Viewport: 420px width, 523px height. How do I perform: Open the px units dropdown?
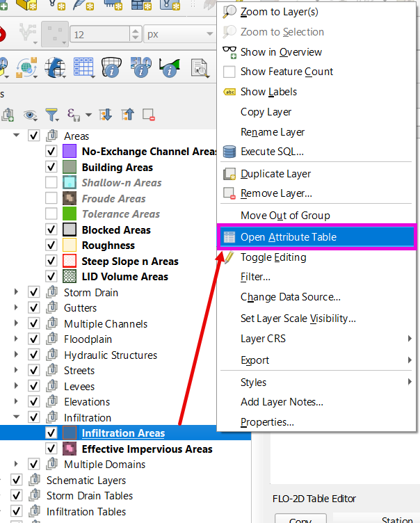(179, 34)
